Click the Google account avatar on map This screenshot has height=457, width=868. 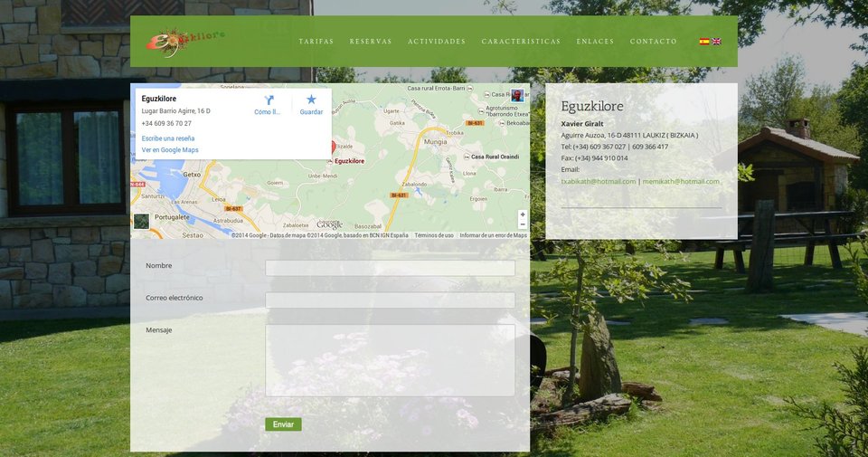coord(517,95)
